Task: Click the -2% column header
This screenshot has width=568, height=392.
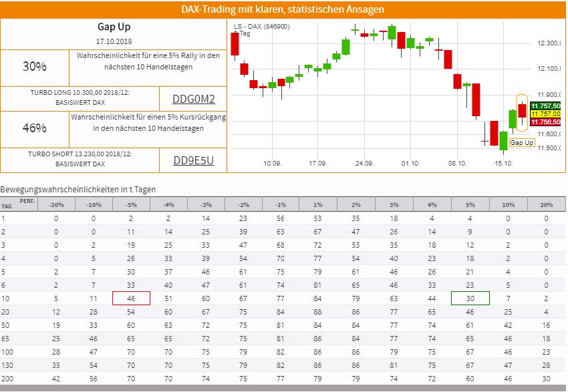Action: tap(243, 204)
